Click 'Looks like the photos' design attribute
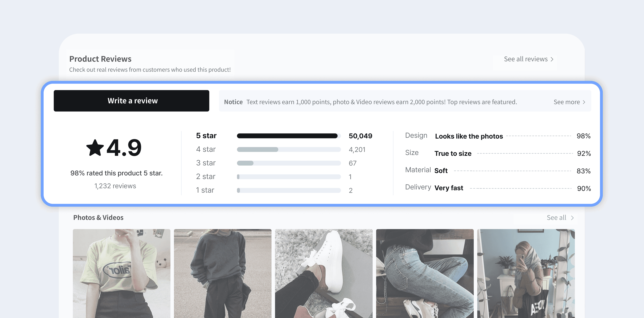The height and width of the screenshot is (318, 644). tap(469, 136)
